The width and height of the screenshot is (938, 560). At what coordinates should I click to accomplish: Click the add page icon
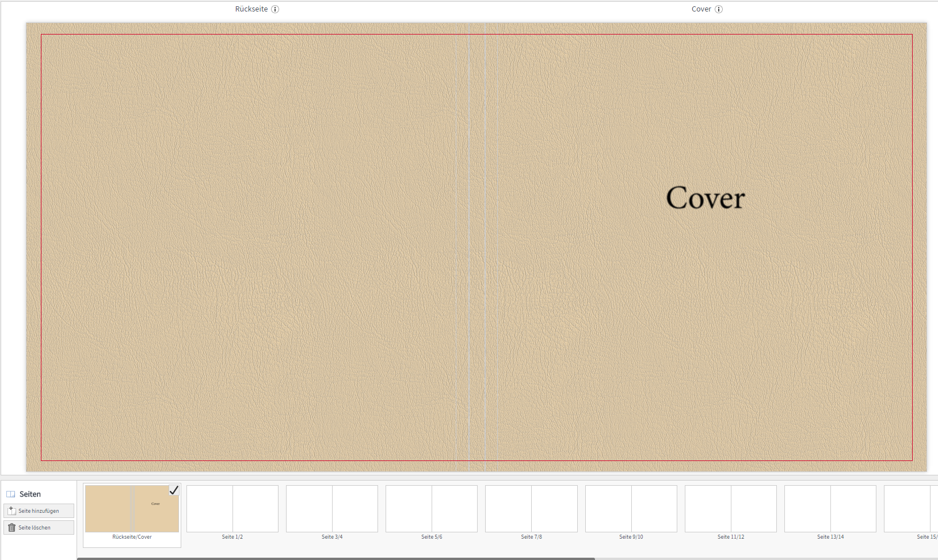click(12, 511)
